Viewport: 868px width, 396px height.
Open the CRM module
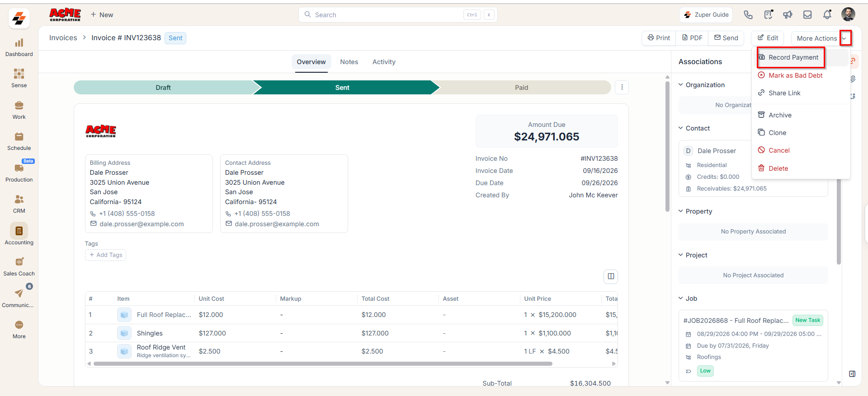[19, 204]
